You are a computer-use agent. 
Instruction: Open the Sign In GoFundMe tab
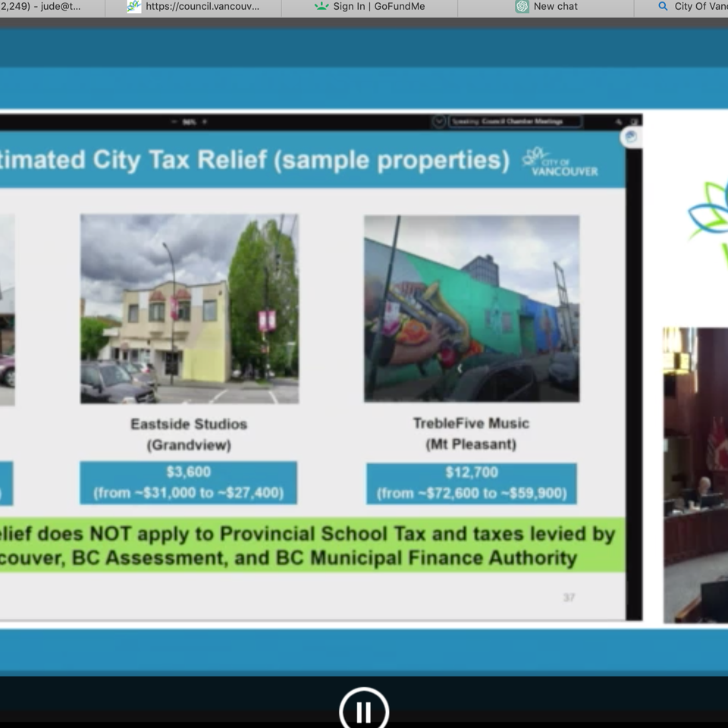click(x=369, y=7)
